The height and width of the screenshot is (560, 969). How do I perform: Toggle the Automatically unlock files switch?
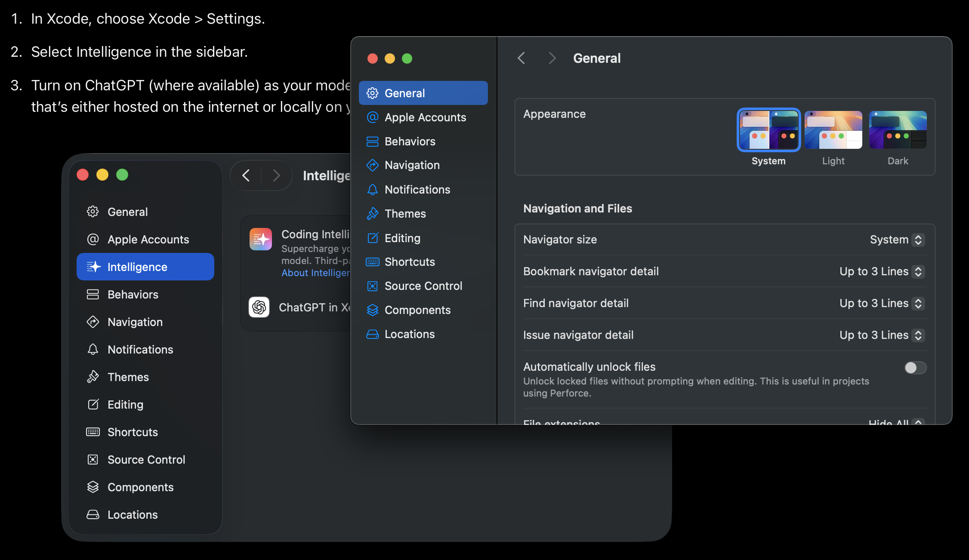[x=915, y=368]
